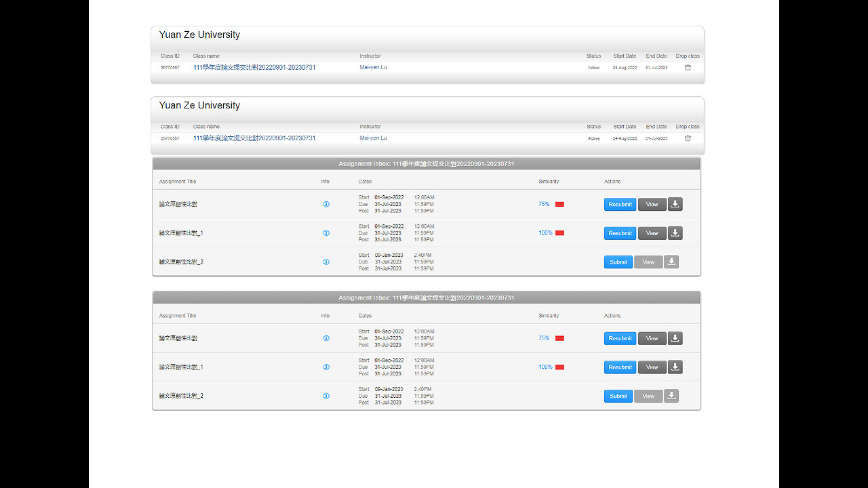This screenshot has width=868, height=488.
Task: Submit to 論文原創性比對_2 in the lower inbox
Action: coord(618,396)
